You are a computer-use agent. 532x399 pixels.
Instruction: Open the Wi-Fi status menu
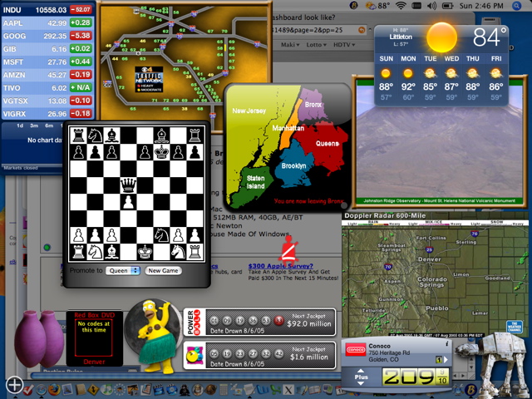tap(401, 6)
